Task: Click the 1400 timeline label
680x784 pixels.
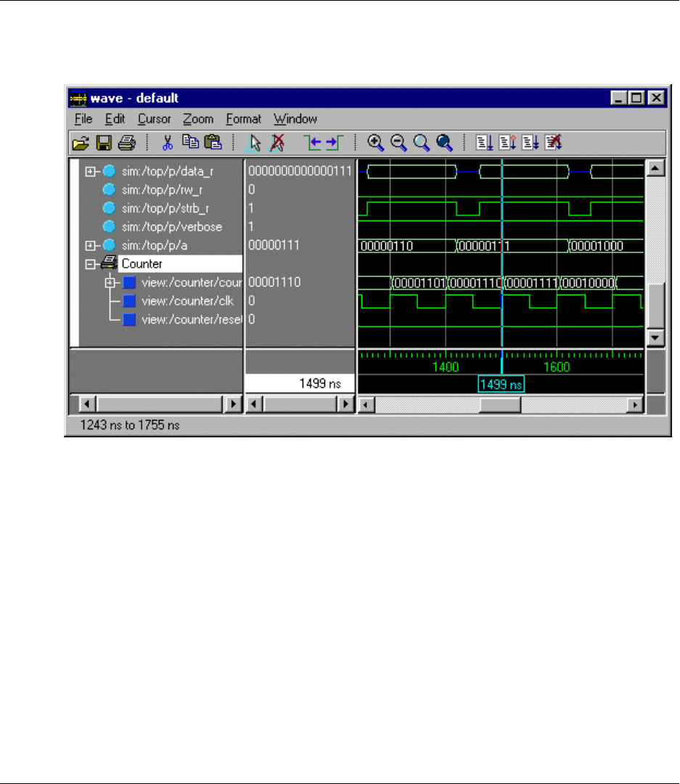Action: coord(446,368)
